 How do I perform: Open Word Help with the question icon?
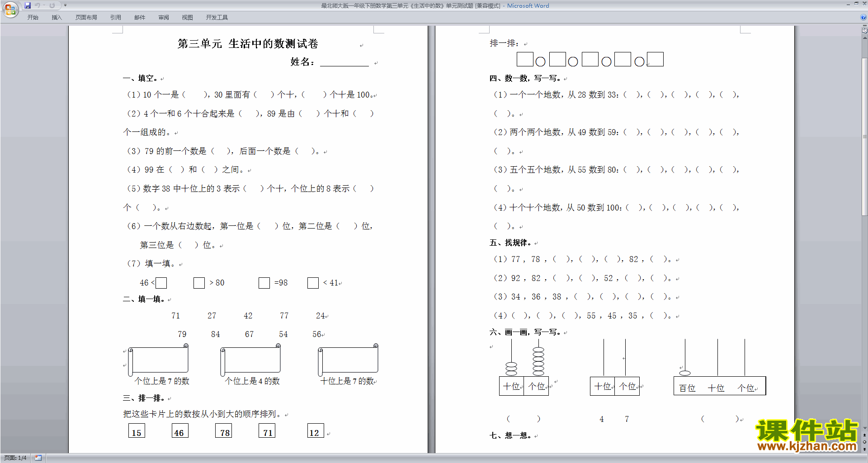tap(863, 17)
